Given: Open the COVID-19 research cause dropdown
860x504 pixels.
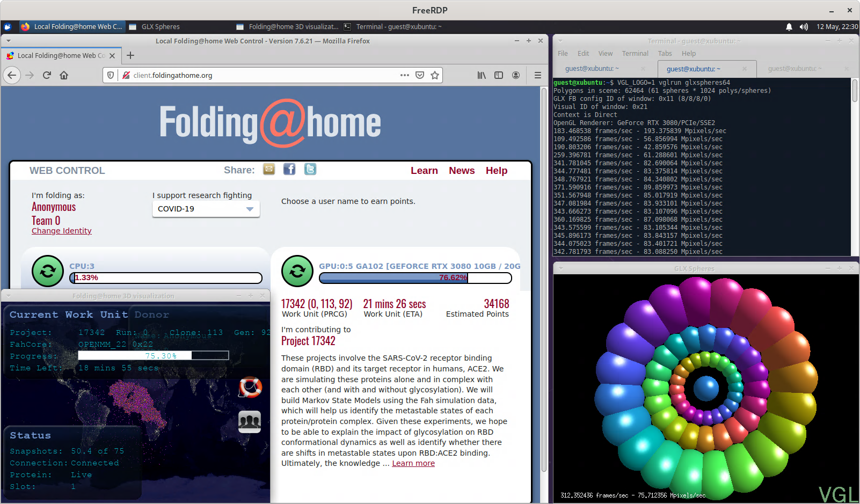Looking at the screenshot, I should point(206,209).
